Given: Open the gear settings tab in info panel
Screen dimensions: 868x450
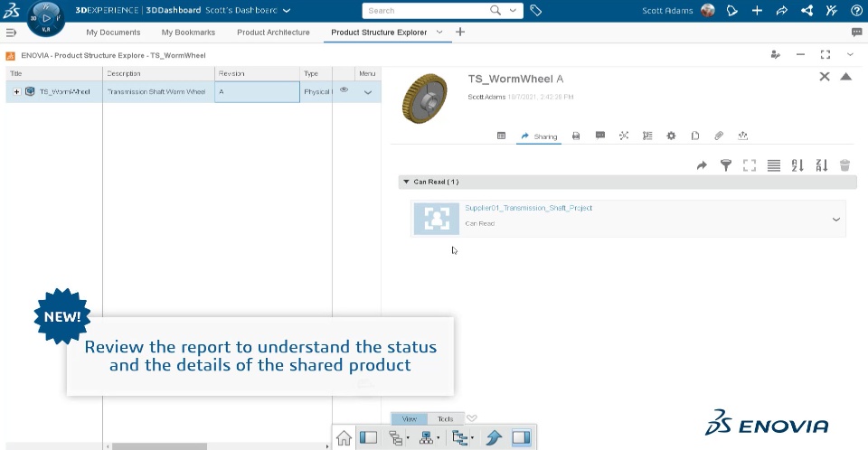Looking at the screenshot, I should [x=671, y=136].
